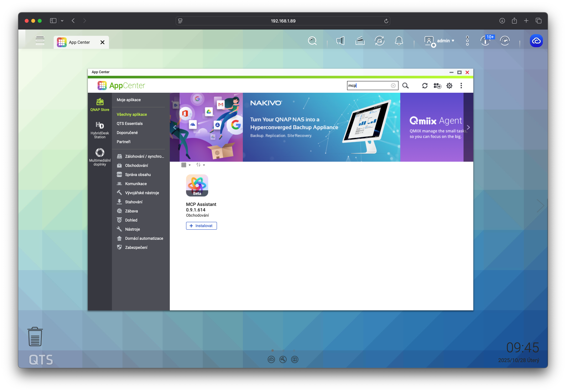Go to next banner slide
This screenshot has height=392, width=566.
tap(468, 127)
